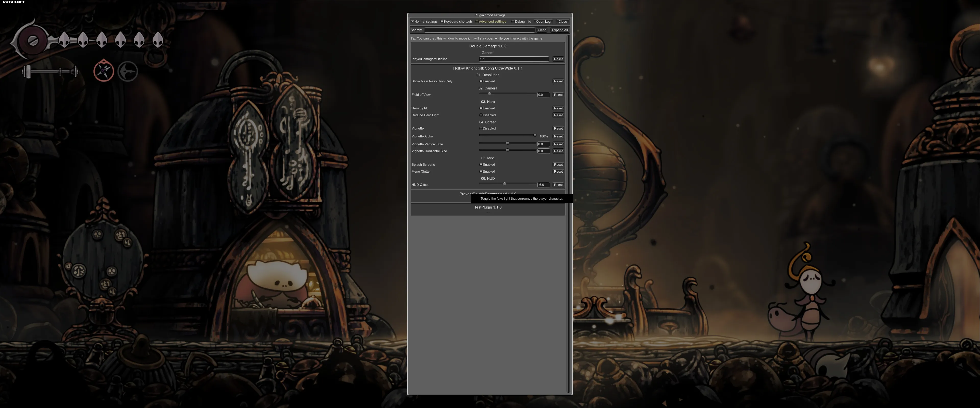The image size is (980, 408).
Task: Click the first health mask icon
Action: point(64,40)
